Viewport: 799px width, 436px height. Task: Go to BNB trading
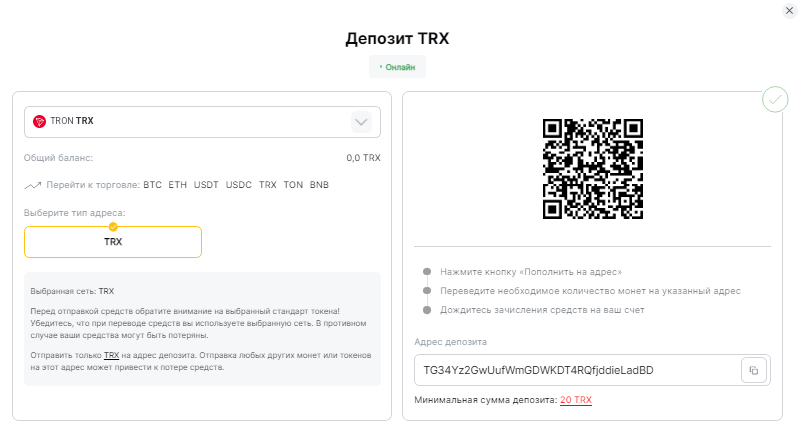319,185
